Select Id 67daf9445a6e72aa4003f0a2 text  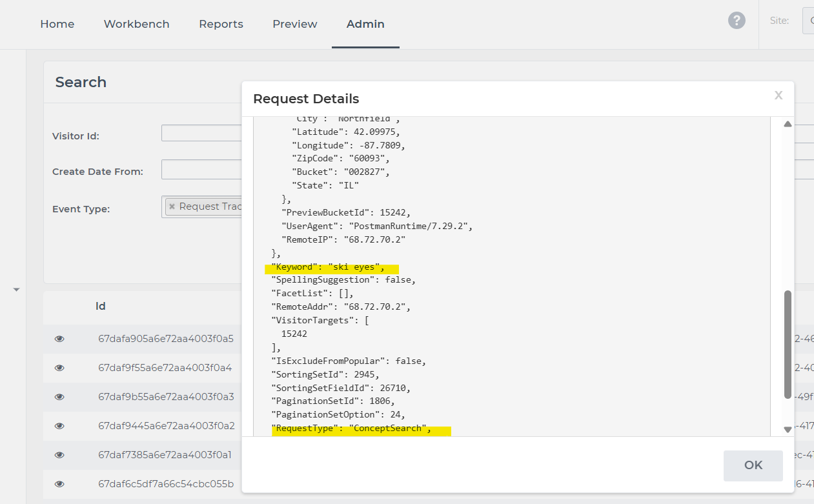pyautogui.click(x=167, y=426)
